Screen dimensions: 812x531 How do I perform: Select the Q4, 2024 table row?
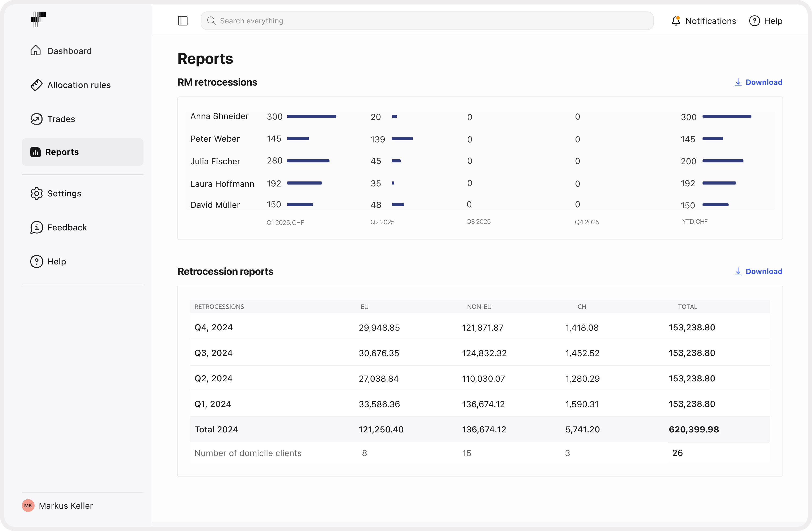pos(213,327)
